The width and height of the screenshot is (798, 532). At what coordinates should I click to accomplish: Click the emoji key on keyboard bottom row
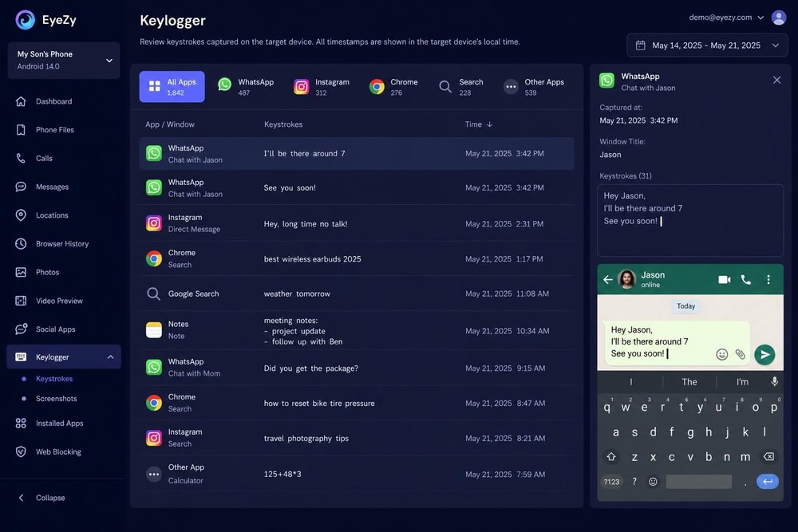point(653,481)
